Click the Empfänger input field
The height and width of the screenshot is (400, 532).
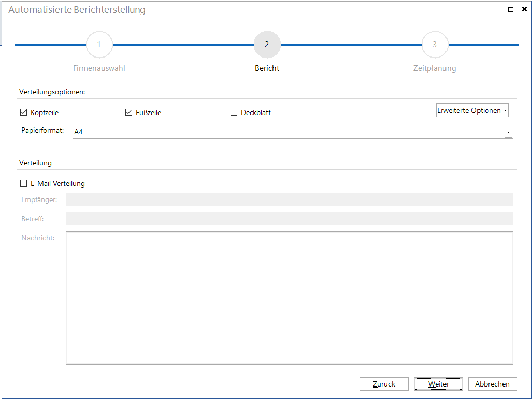point(289,199)
